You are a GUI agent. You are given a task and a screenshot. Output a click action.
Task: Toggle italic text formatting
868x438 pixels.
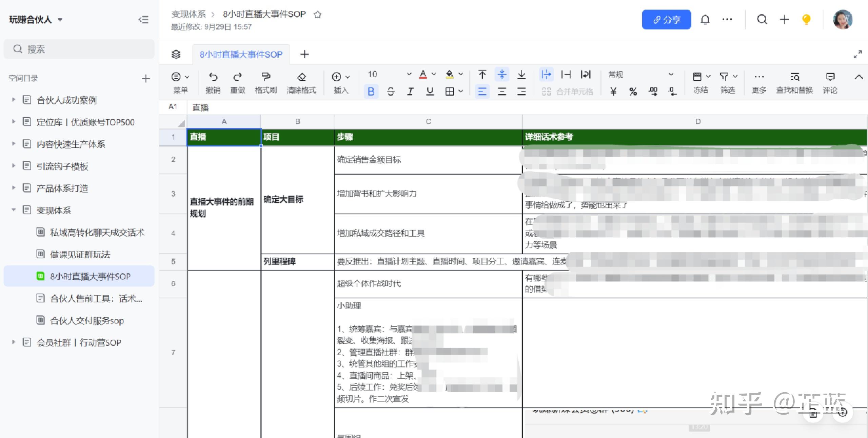click(410, 92)
